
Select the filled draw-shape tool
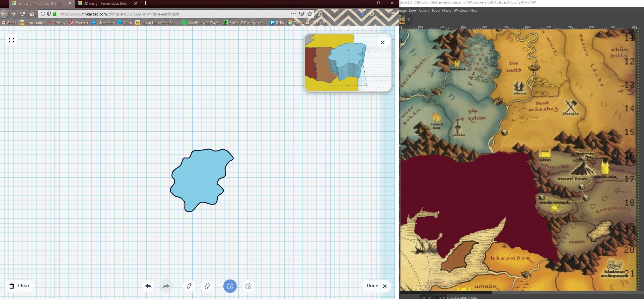click(230, 286)
